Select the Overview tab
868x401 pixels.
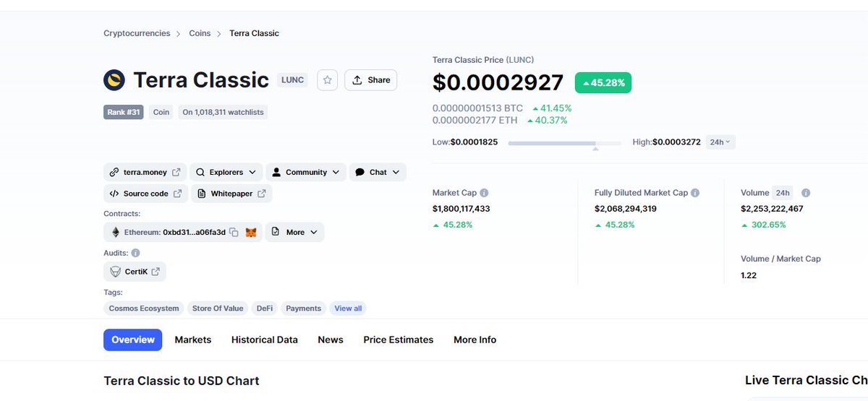pyautogui.click(x=133, y=340)
